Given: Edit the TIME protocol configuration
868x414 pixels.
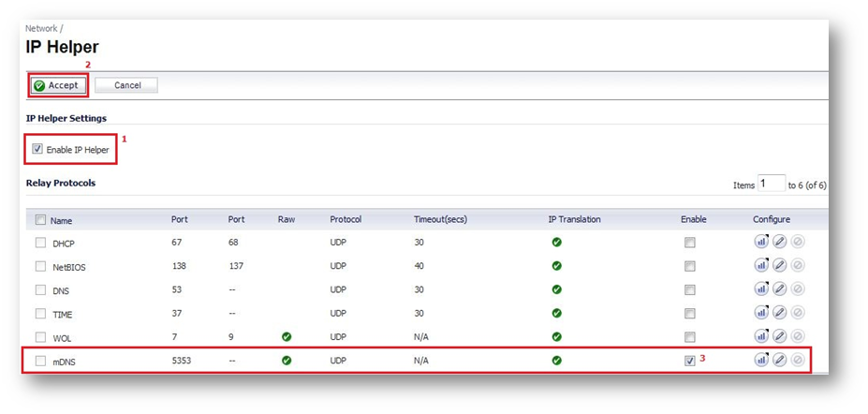Looking at the screenshot, I should tap(779, 313).
